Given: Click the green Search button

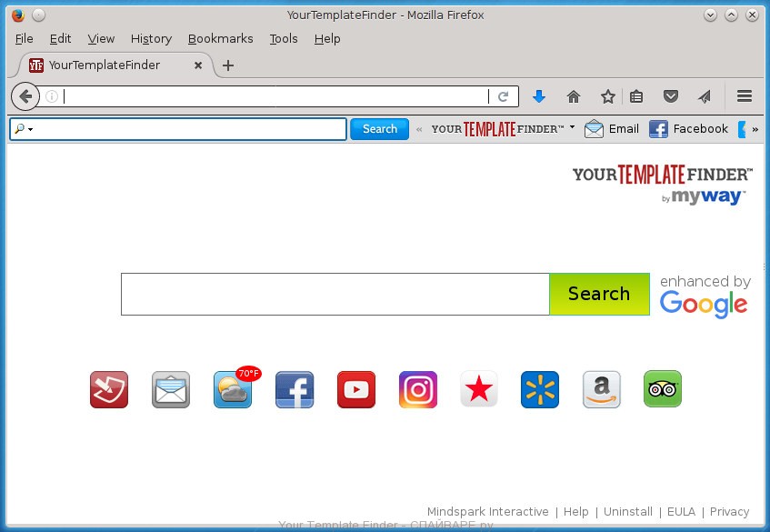Looking at the screenshot, I should (598, 294).
